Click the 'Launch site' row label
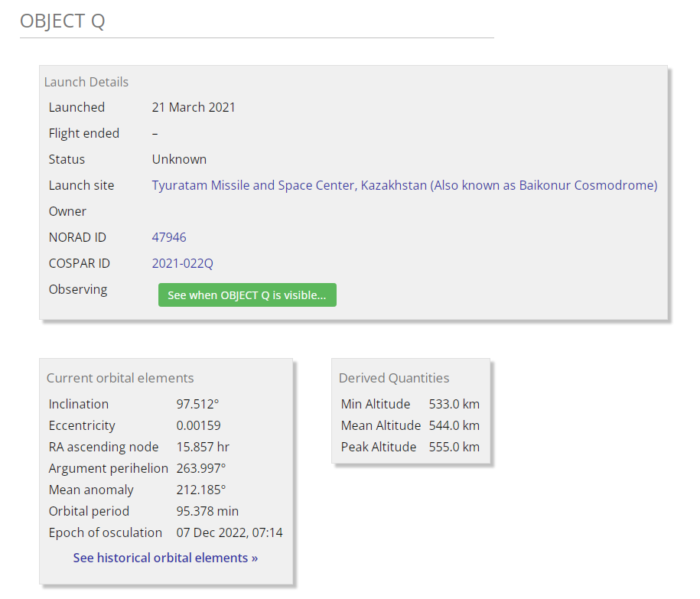700x599 pixels. 81,185
